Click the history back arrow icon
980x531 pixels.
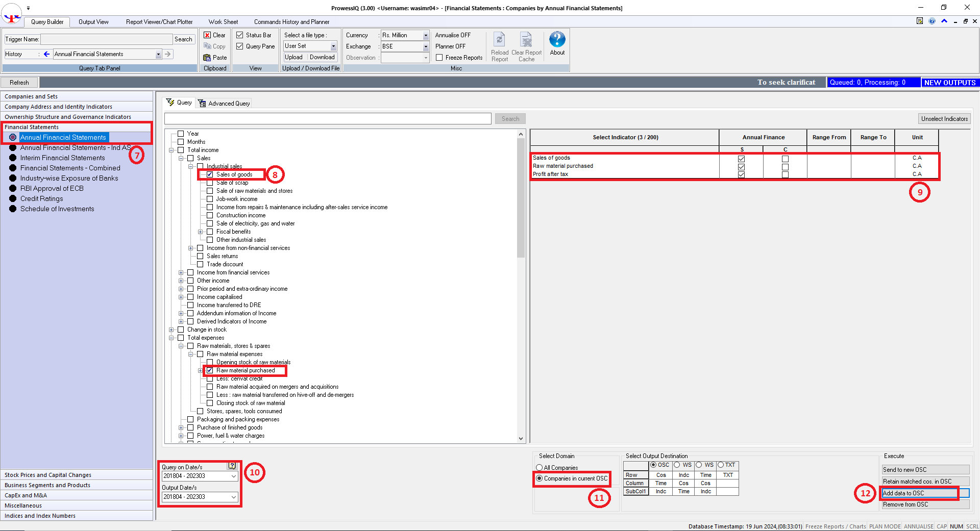point(46,54)
